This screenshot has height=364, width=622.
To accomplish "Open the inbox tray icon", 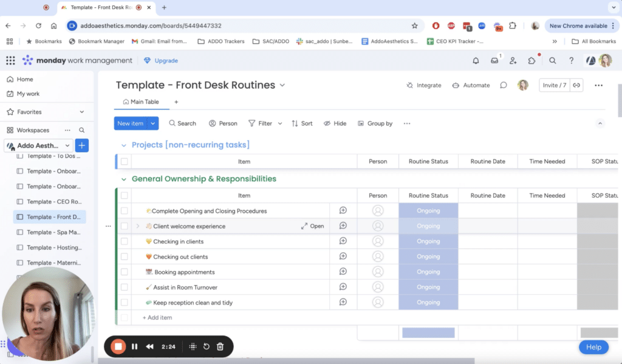I will tap(494, 61).
